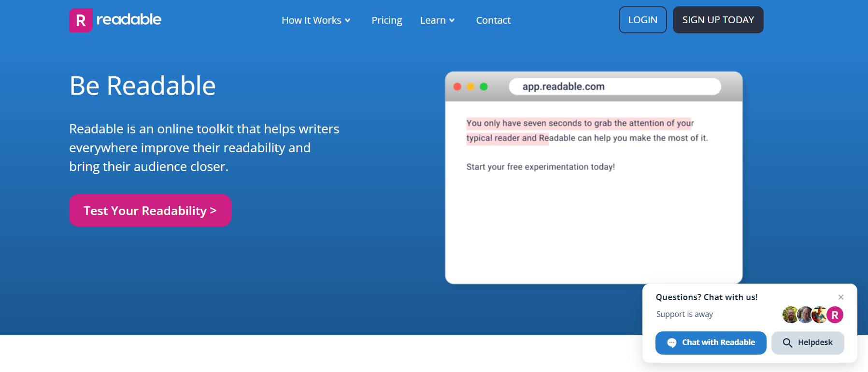This screenshot has width=868, height=372.
Task: Click the Helpdesk magnifier icon
Action: pyautogui.click(x=787, y=343)
